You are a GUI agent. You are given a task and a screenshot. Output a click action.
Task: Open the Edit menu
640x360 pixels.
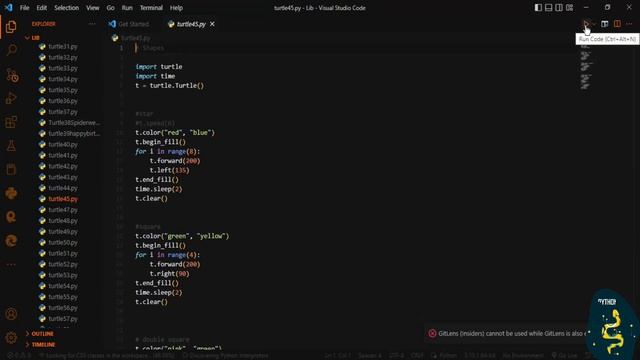point(42,8)
